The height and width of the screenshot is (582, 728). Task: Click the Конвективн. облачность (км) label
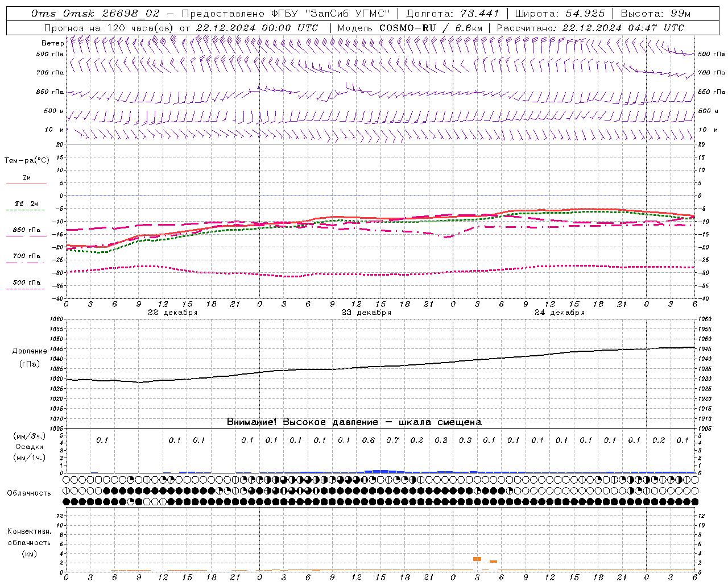point(29,542)
